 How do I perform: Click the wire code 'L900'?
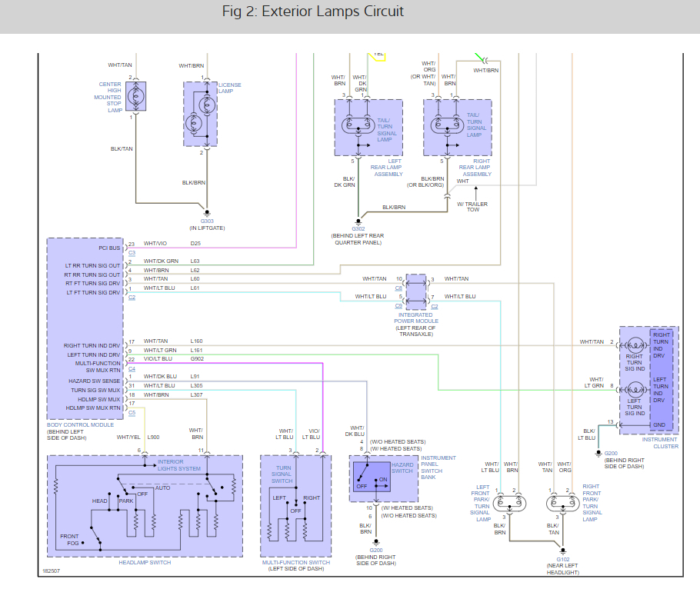tap(153, 438)
